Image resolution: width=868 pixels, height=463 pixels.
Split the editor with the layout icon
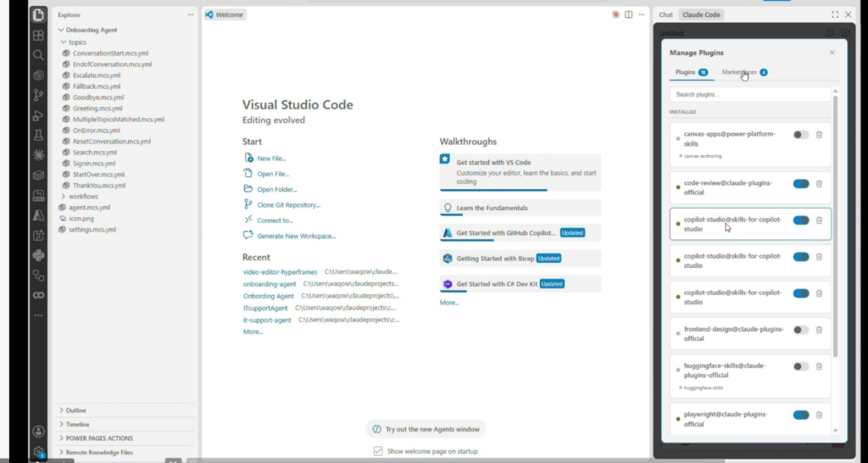pyautogui.click(x=628, y=15)
